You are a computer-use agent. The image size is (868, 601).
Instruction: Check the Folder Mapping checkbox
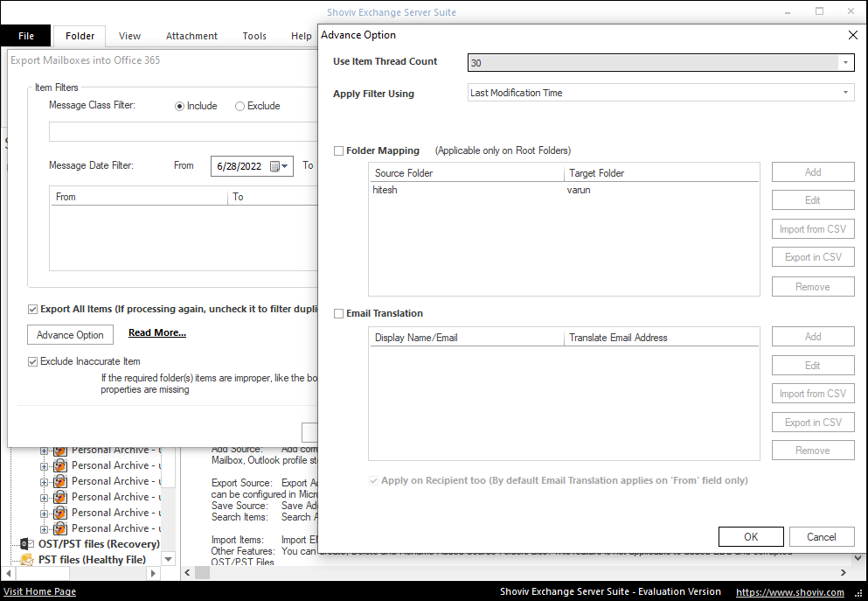pyautogui.click(x=339, y=150)
